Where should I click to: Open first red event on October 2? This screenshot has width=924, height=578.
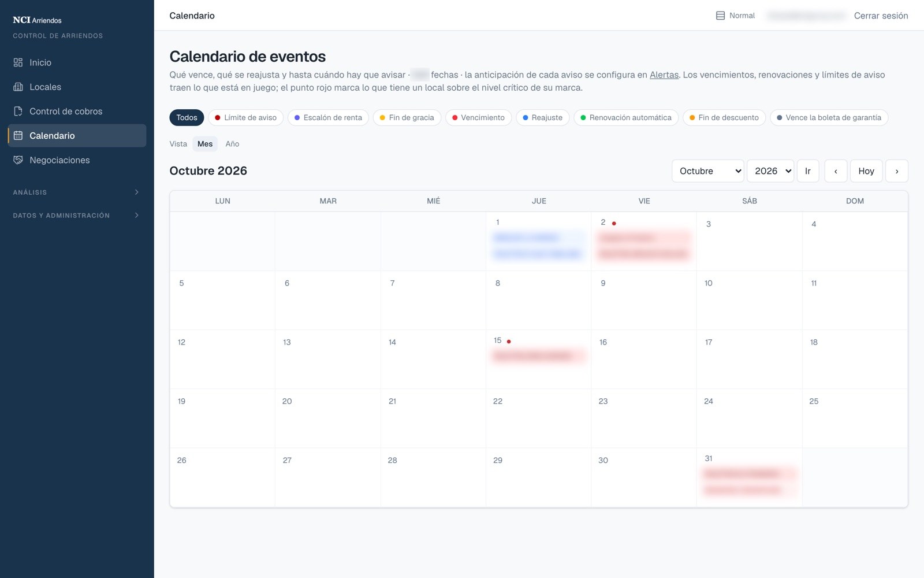click(x=644, y=238)
